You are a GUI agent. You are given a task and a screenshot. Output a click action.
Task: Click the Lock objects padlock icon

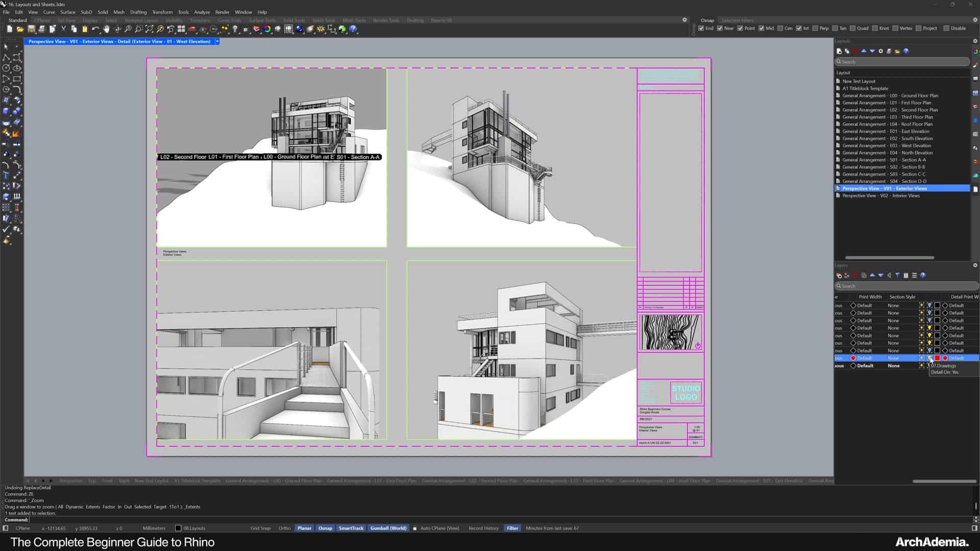(x=246, y=29)
